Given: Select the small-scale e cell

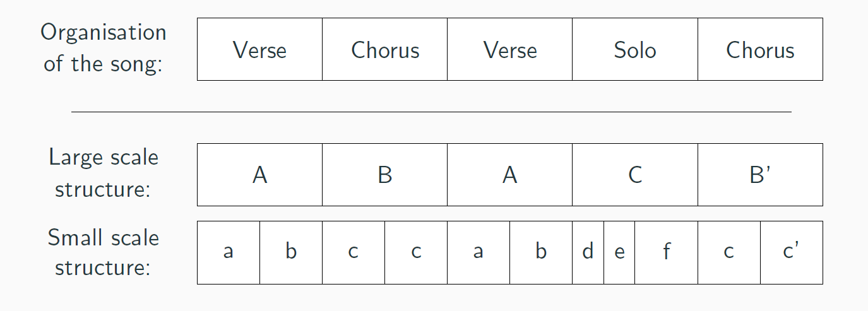Looking at the screenshot, I should [x=619, y=252].
